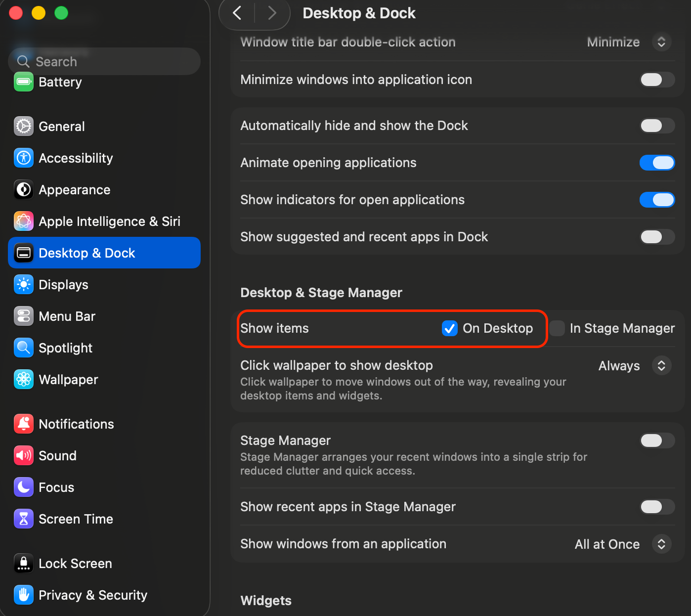The image size is (691, 616).
Task: Click the back navigation arrow
Action: pos(237,13)
